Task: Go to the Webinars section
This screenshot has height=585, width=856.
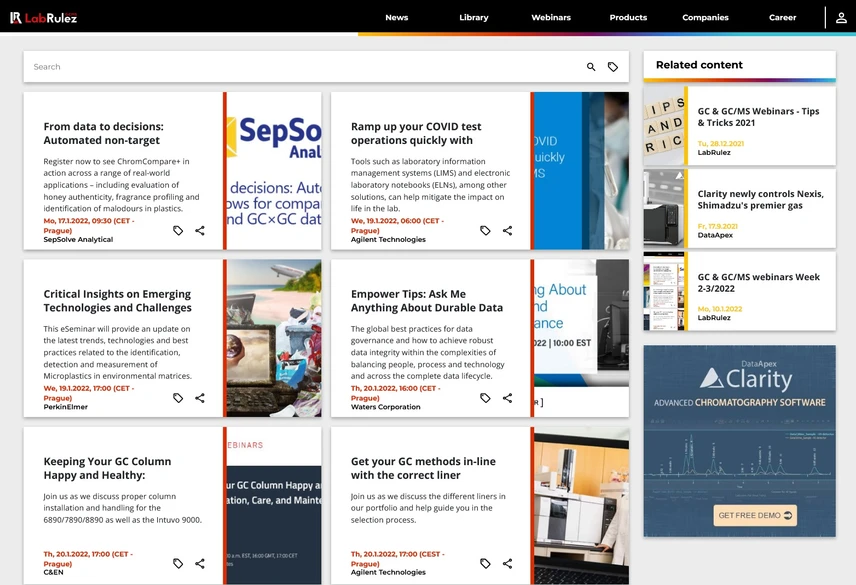Action: pos(551,17)
